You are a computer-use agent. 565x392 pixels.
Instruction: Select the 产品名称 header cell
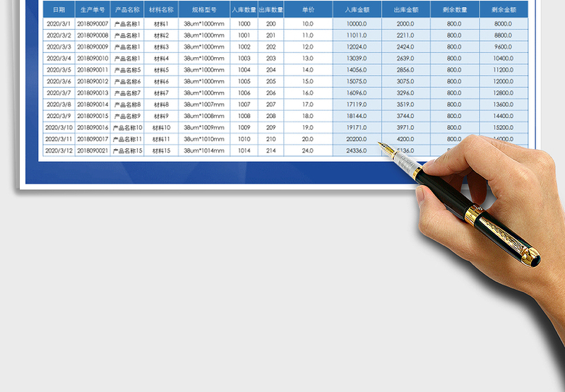[x=127, y=10]
